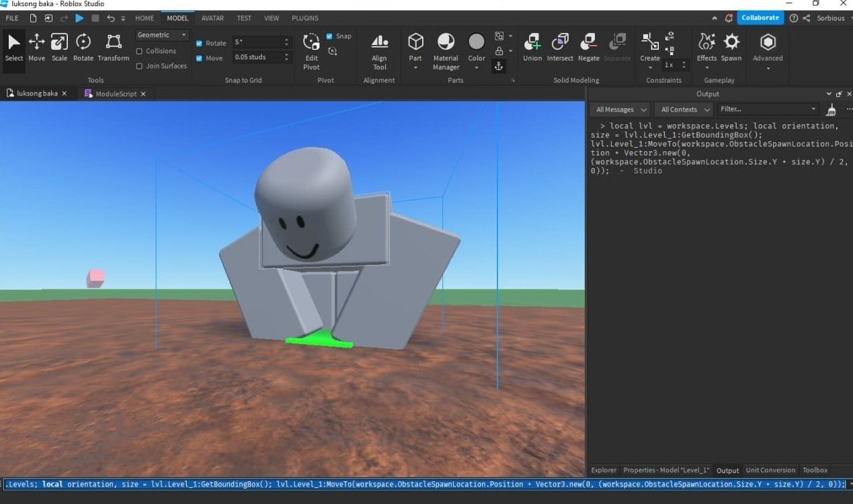Screen dimensions: 853x504
Task: Expand the Sorbious account dropdown
Action: pyautogui.click(x=849, y=18)
